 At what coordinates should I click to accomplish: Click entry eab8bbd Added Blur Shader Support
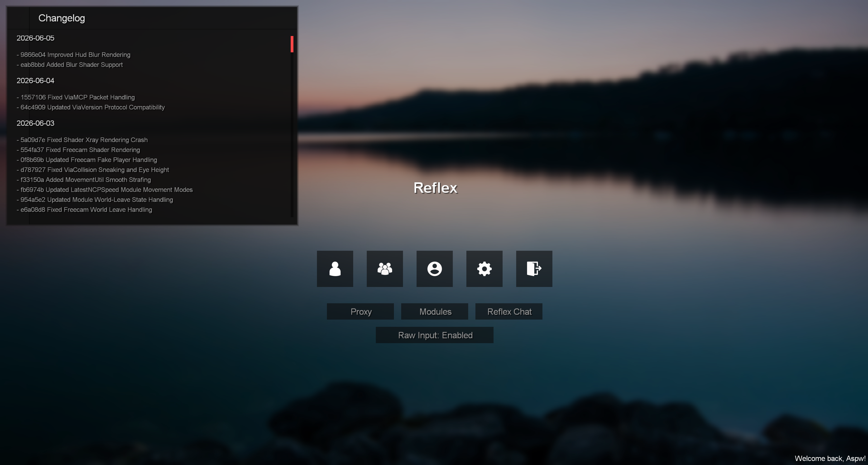tap(70, 65)
